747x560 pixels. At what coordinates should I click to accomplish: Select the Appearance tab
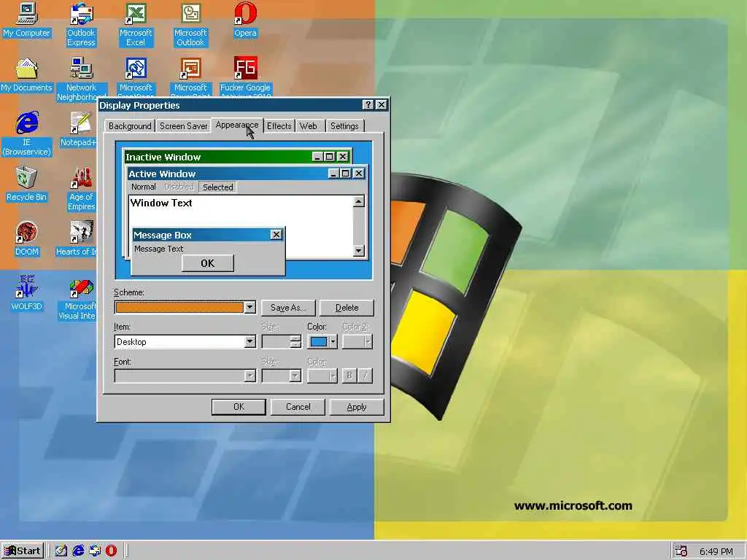point(237,125)
